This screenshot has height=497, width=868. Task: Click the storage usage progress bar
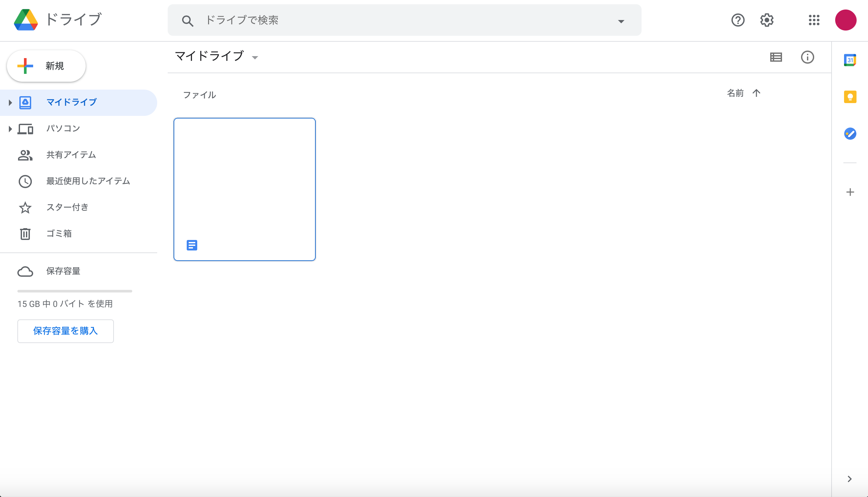pos(75,291)
